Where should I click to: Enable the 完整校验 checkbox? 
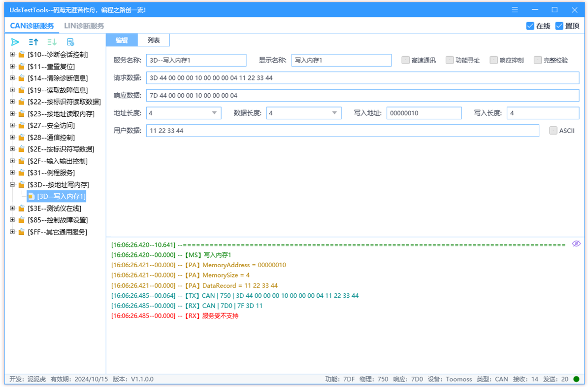pyautogui.click(x=537, y=60)
